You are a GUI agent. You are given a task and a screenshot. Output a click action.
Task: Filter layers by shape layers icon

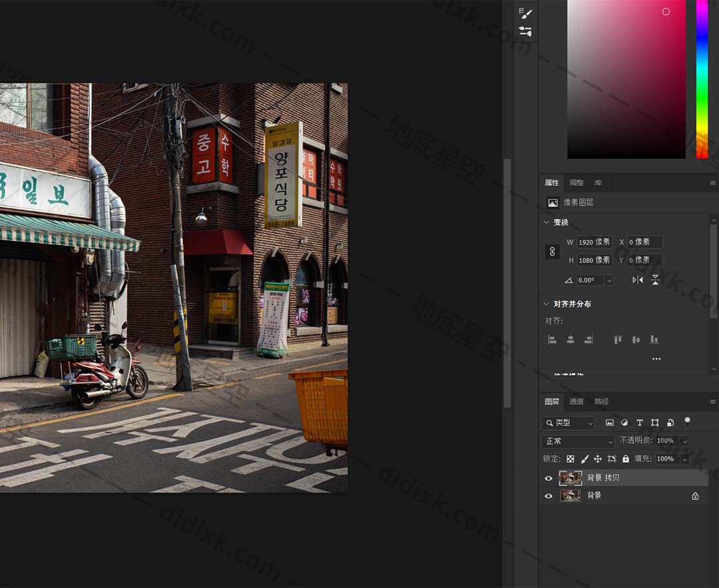coord(655,423)
